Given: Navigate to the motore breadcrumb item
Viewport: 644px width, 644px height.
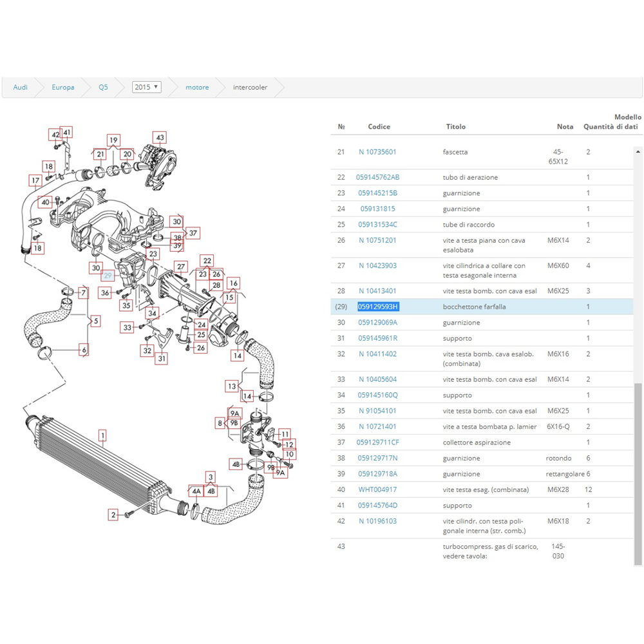Looking at the screenshot, I should coord(197,87).
